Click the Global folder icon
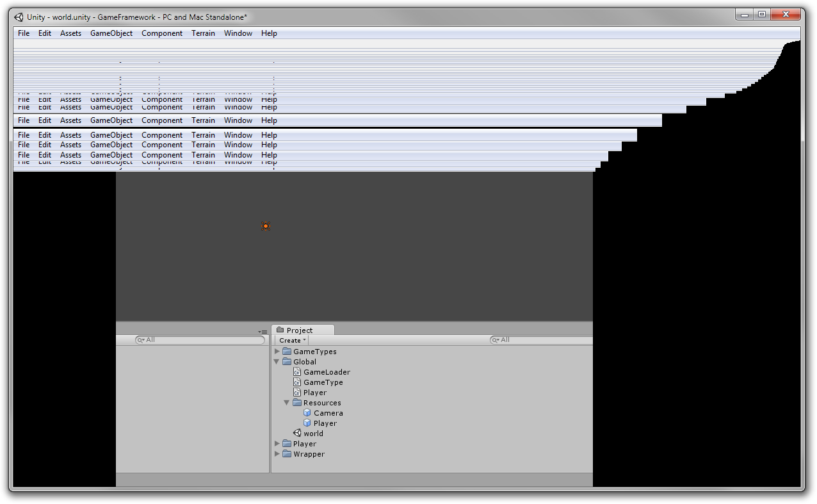 coord(287,361)
